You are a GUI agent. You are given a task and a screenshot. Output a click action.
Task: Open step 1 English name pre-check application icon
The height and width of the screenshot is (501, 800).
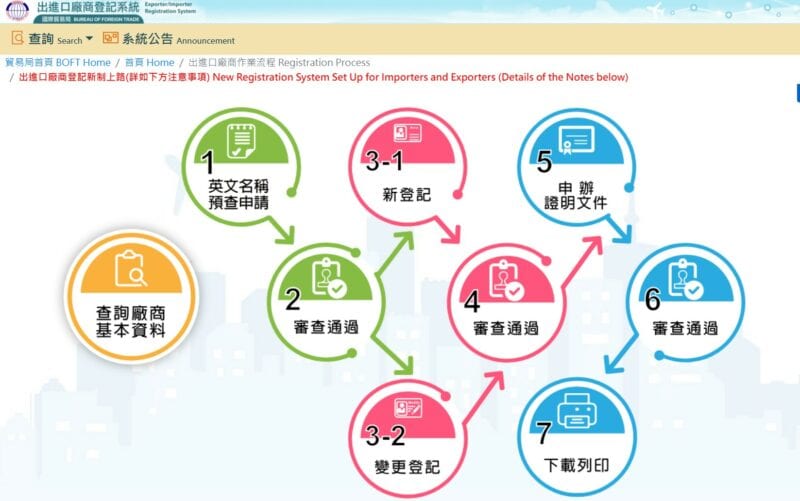(x=241, y=140)
